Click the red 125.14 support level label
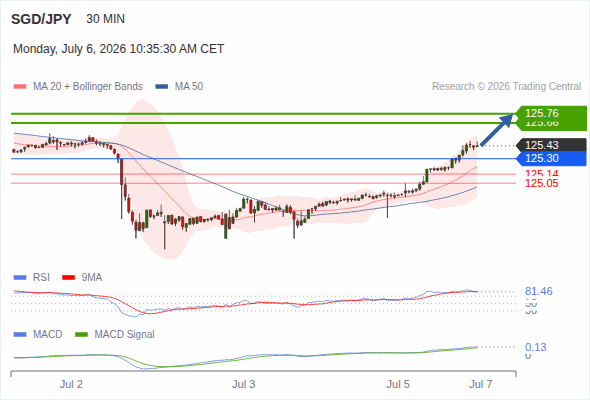The width and height of the screenshot is (590, 400). [x=542, y=173]
